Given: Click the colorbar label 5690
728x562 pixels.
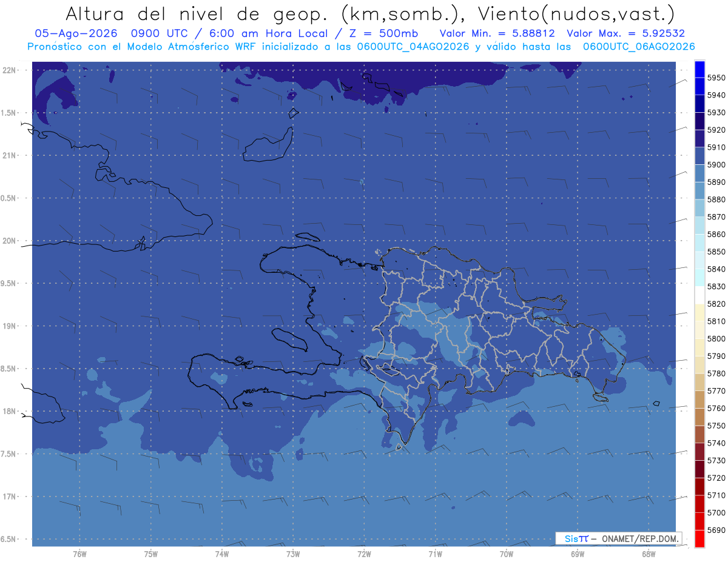Looking at the screenshot, I should tap(716, 530).
